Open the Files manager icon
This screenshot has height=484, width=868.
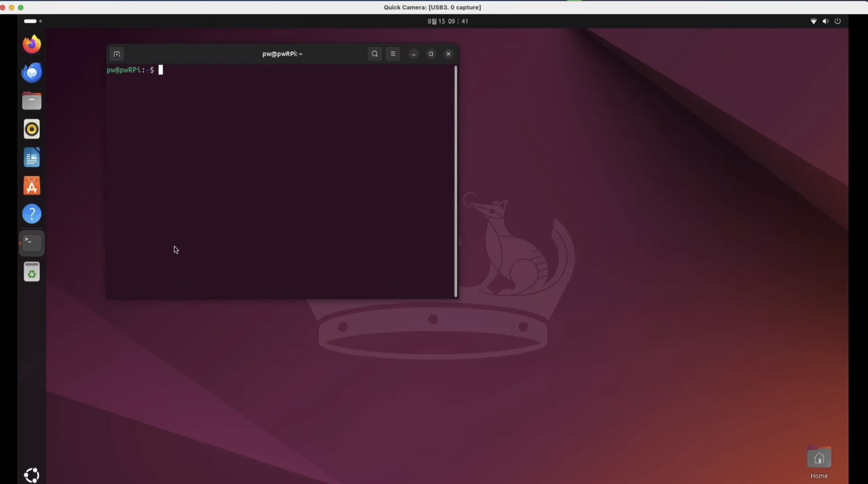(x=31, y=101)
